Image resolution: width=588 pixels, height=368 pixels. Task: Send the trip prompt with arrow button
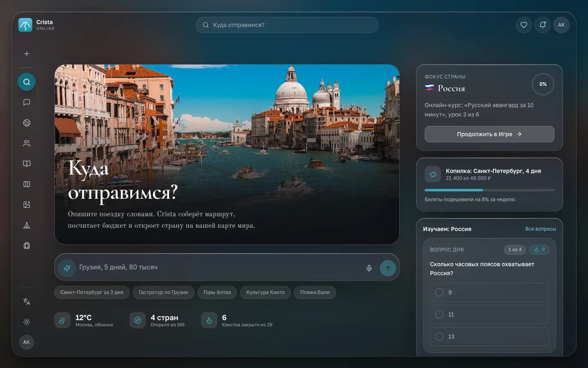tap(388, 268)
